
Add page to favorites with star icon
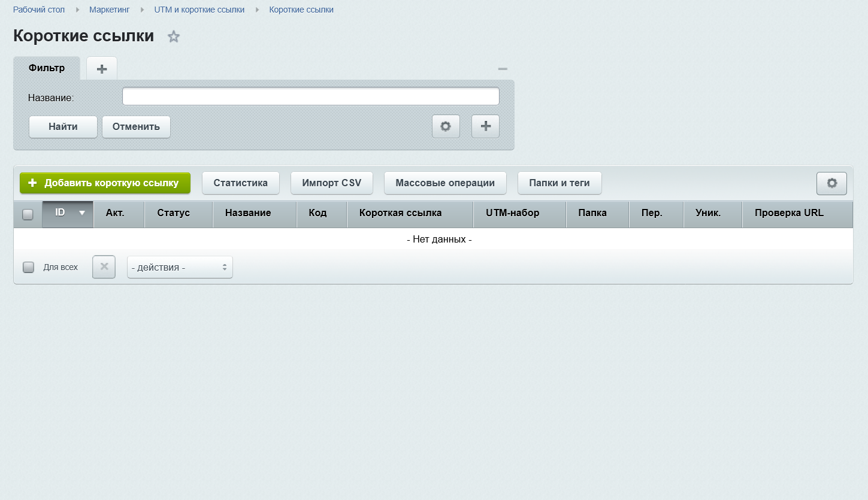click(x=174, y=37)
